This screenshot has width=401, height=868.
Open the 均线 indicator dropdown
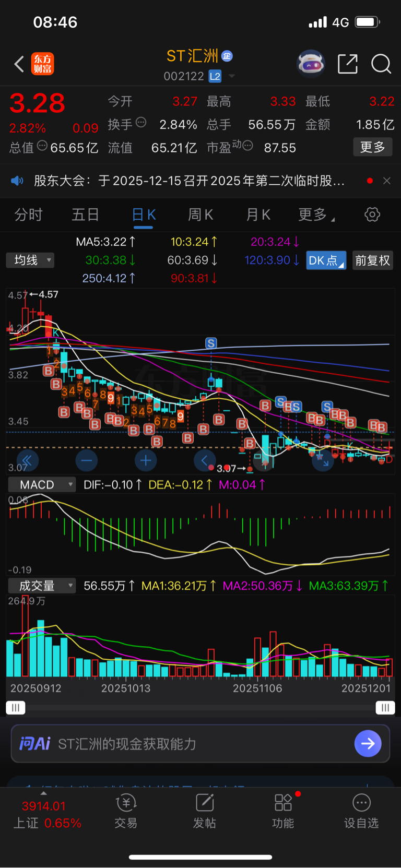[30, 260]
